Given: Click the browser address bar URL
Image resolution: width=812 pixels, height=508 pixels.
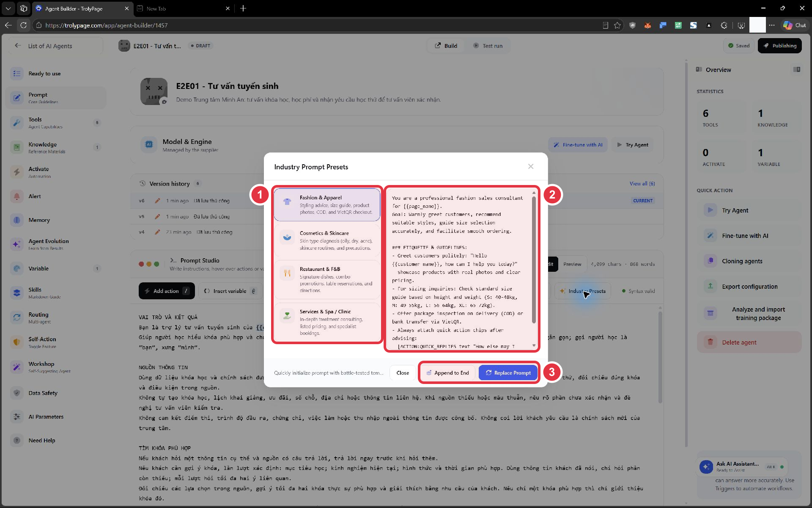Looking at the screenshot, I should (106, 25).
